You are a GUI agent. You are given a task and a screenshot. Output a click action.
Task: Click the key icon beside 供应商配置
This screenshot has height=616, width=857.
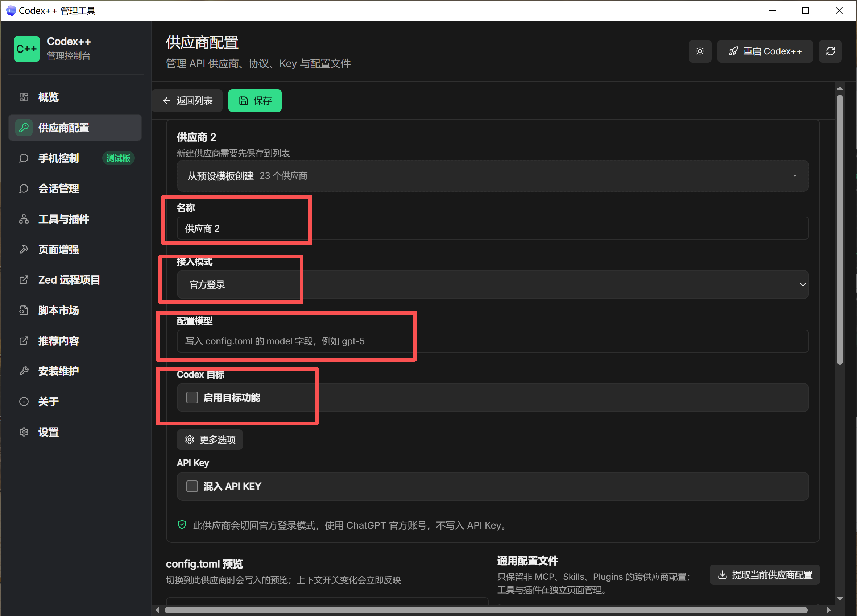click(x=24, y=128)
